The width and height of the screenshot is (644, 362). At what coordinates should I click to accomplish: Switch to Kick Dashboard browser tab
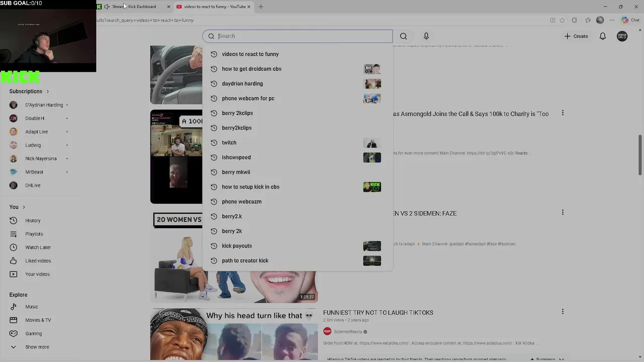click(133, 7)
